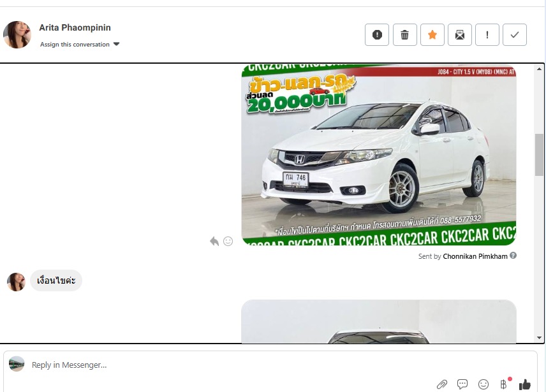
Task: Toggle the orange star follow-up marker
Action: coord(432,35)
